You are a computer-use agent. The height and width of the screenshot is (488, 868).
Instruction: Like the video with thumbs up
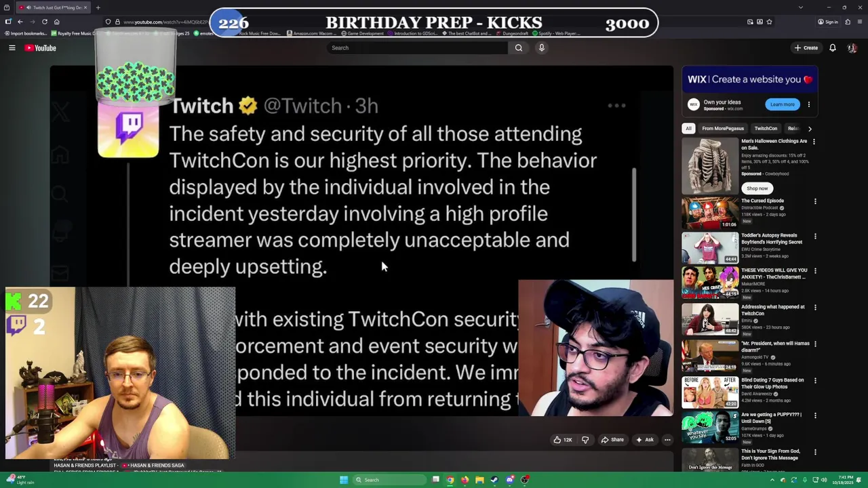[563, 440]
